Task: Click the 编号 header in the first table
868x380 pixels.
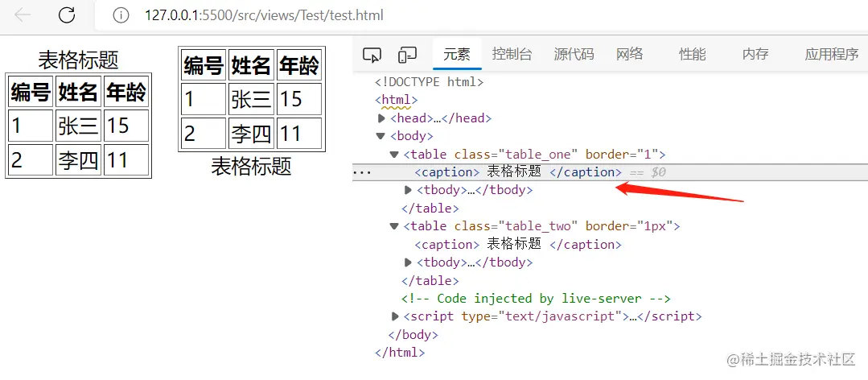Action: click(x=31, y=92)
